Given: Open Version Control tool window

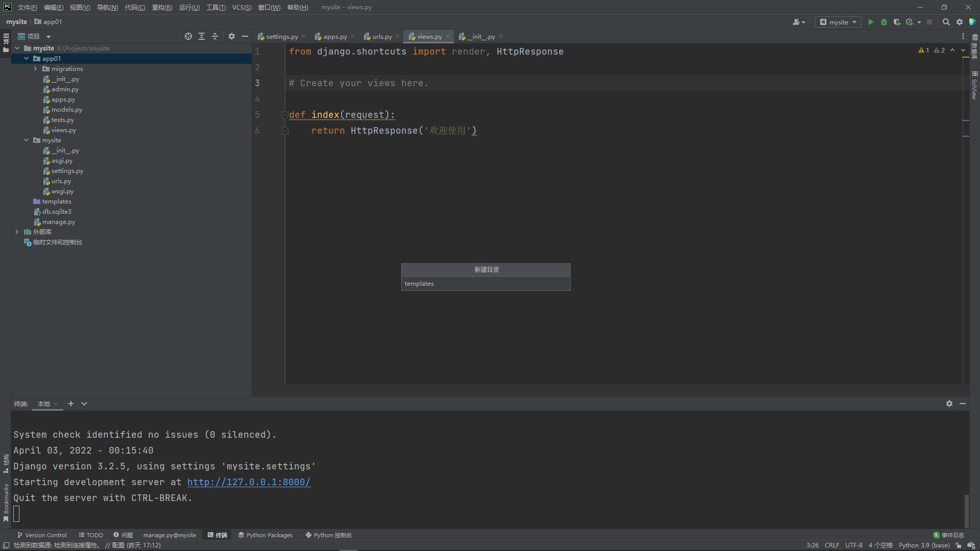Looking at the screenshot, I should coord(42,535).
